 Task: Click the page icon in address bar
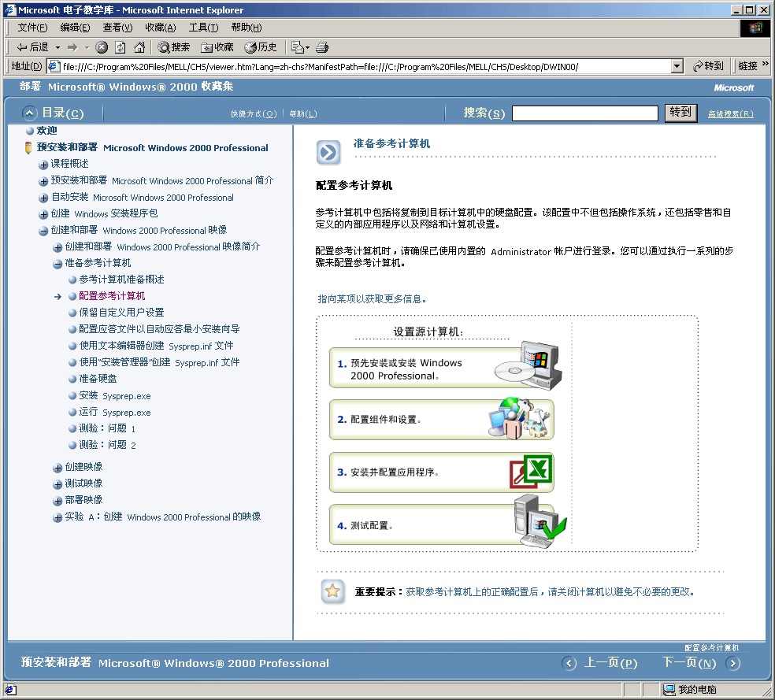pos(54,65)
